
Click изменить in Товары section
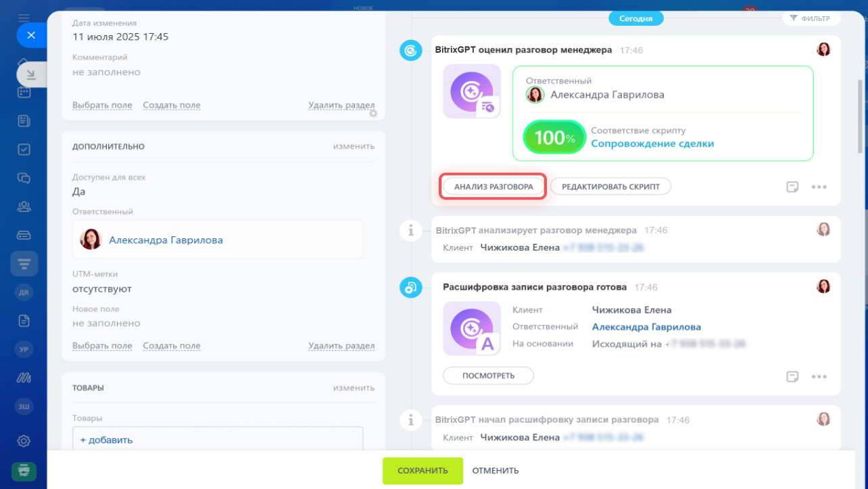[354, 388]
